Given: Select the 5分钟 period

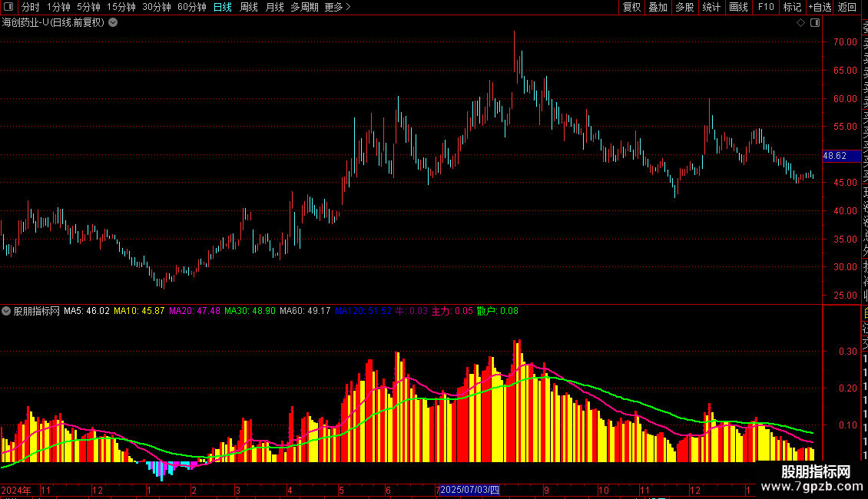Looking at the screenshot, I should 88,7.
